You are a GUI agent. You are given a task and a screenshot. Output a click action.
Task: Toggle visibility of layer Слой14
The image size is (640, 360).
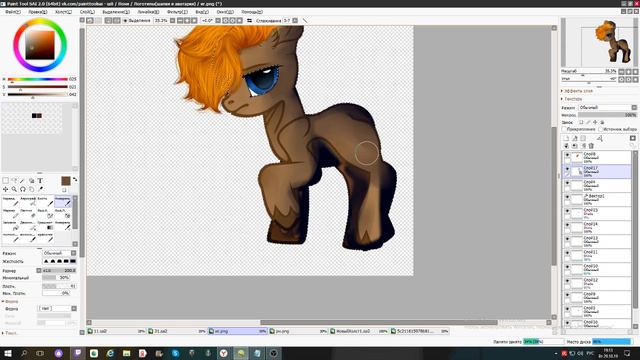567,224
